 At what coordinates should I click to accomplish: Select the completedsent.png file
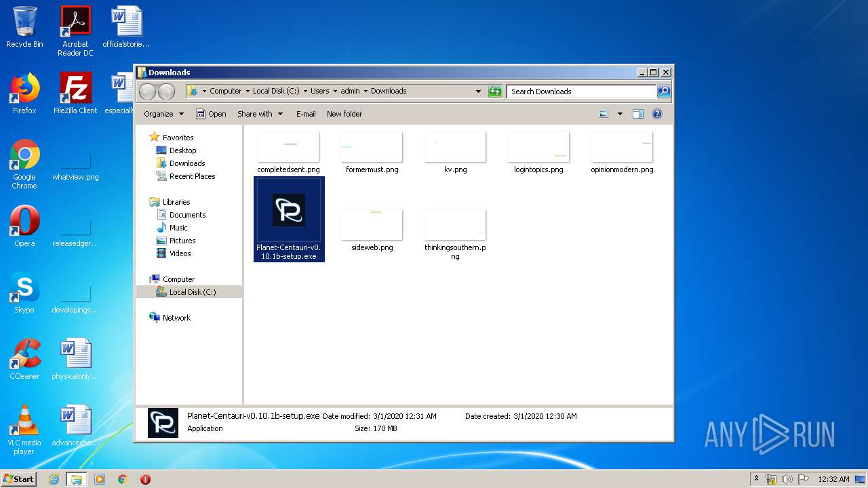(x=288, y=153)
